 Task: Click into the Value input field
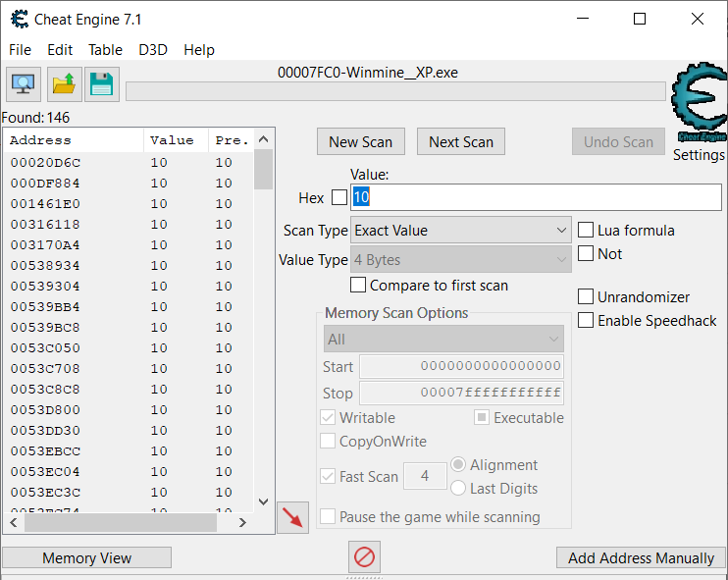(537, 197)
